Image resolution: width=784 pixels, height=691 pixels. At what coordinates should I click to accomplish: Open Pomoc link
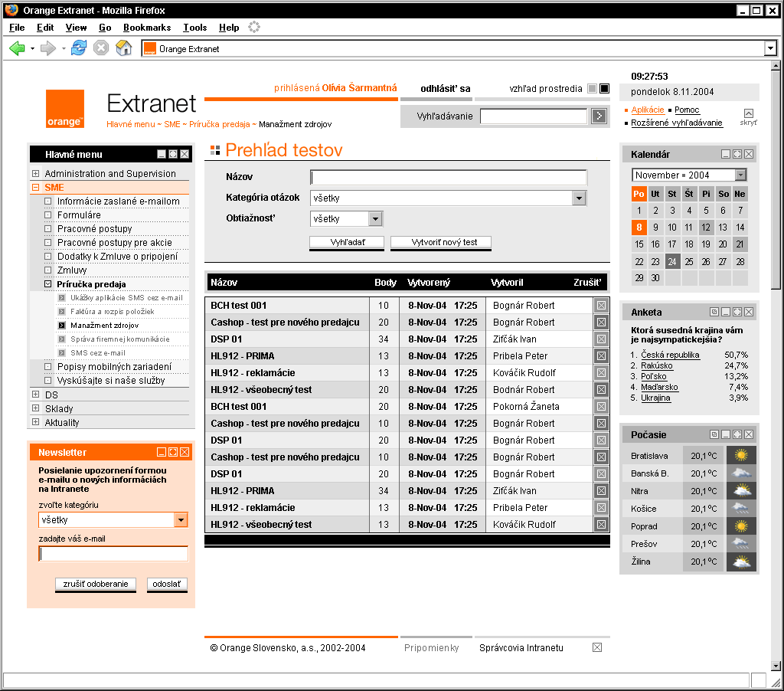point(687,110)
